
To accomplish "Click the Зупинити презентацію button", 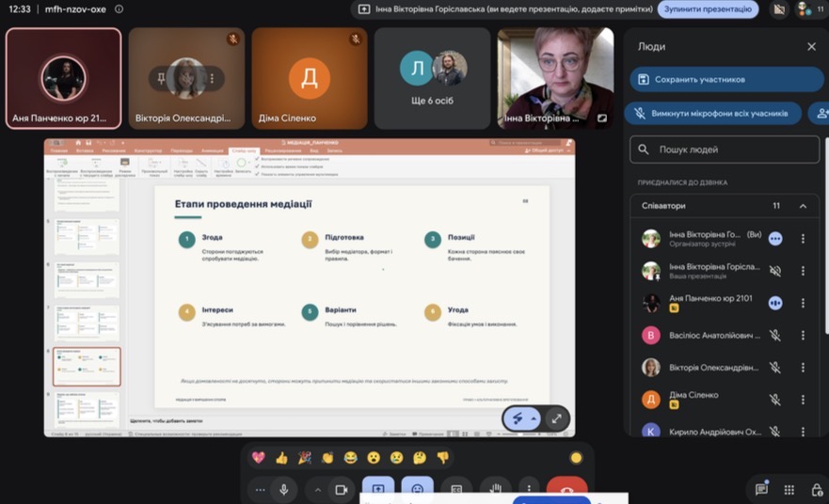I will 708,9.
